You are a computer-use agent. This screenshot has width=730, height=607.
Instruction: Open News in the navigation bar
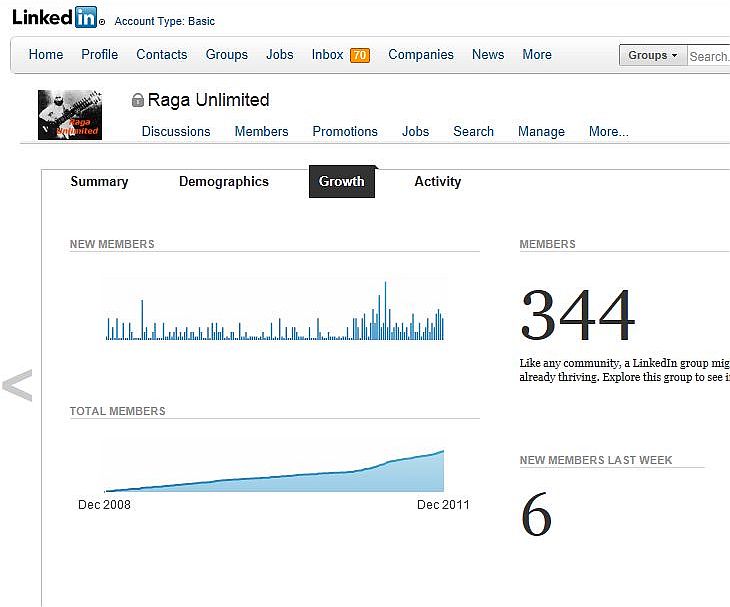(488, 54)
